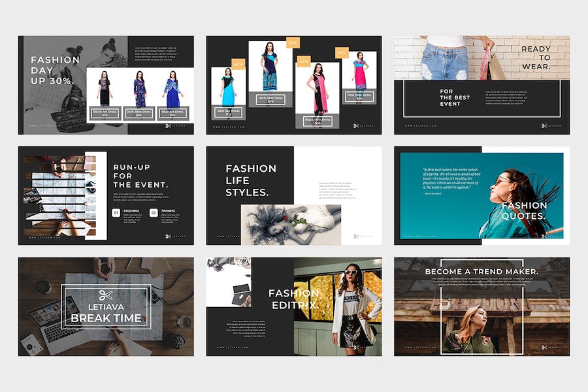Click the 02 number badge beside Training
The height and width of the screenshot is (392, 588).
(x=154, y=212)
